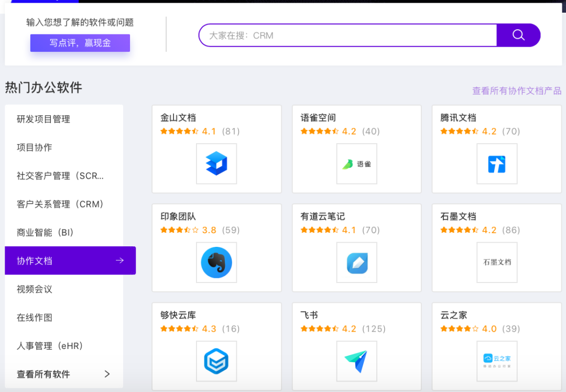The height and width of the screenshot is (392, 566).
Task: Click 腾讯文档's (70) review count
Action: click(511, 131)
